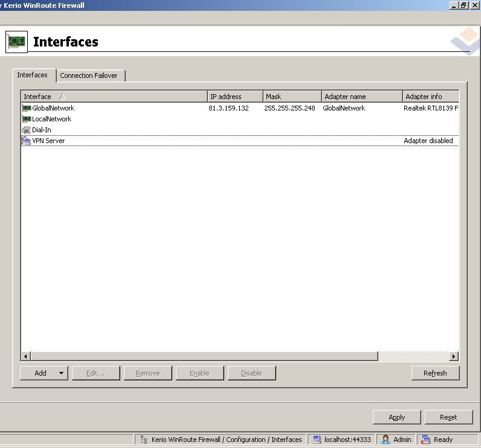Click the horizontal scrollbar thumb

coord(204,356)
